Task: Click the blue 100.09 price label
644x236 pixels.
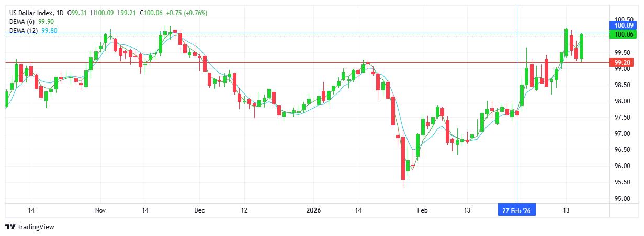Action: (x=624, y=25)
